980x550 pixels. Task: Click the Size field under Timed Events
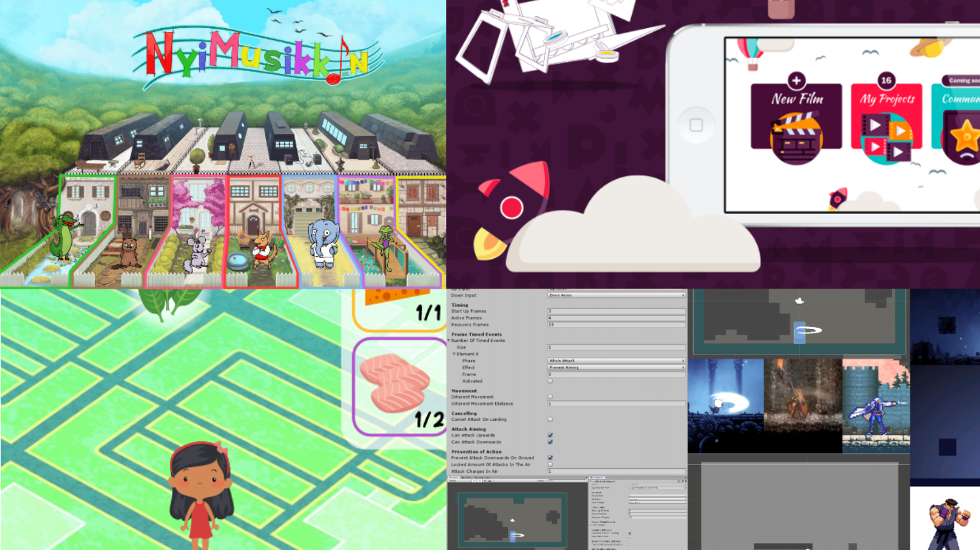click(x=616, y=348)
